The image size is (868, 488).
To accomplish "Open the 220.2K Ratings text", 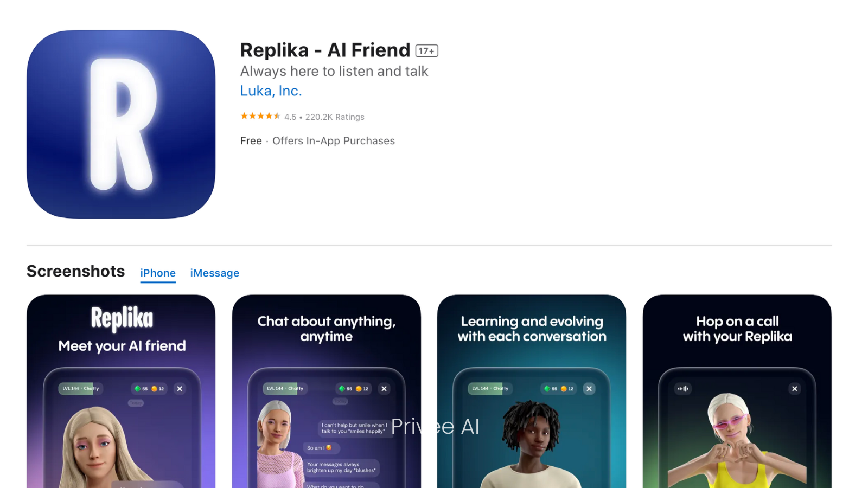I will pyautogui.click(x=335, y=117).
